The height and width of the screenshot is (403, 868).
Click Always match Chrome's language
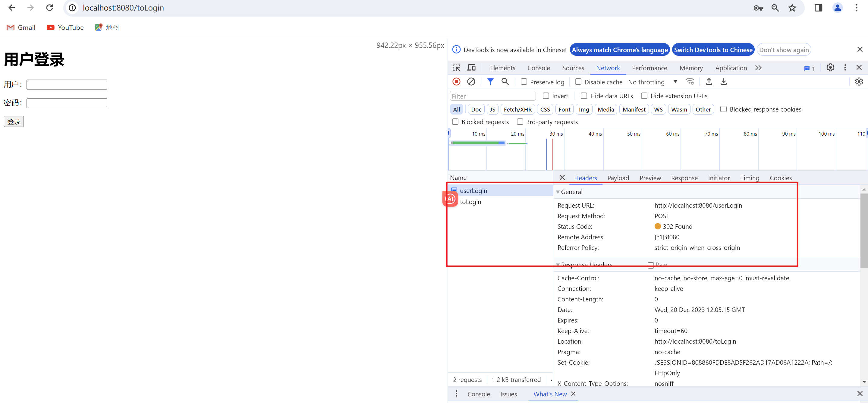[619, 50]
